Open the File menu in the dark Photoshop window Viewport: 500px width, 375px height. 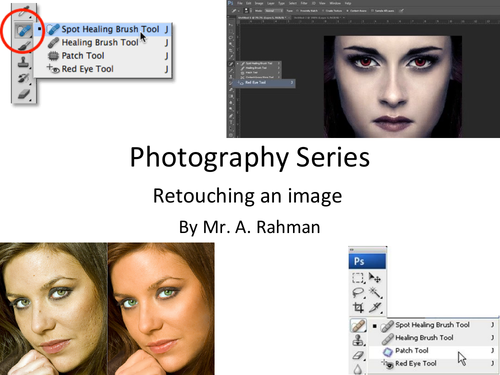pyautogui.click(x=240, y=3)
